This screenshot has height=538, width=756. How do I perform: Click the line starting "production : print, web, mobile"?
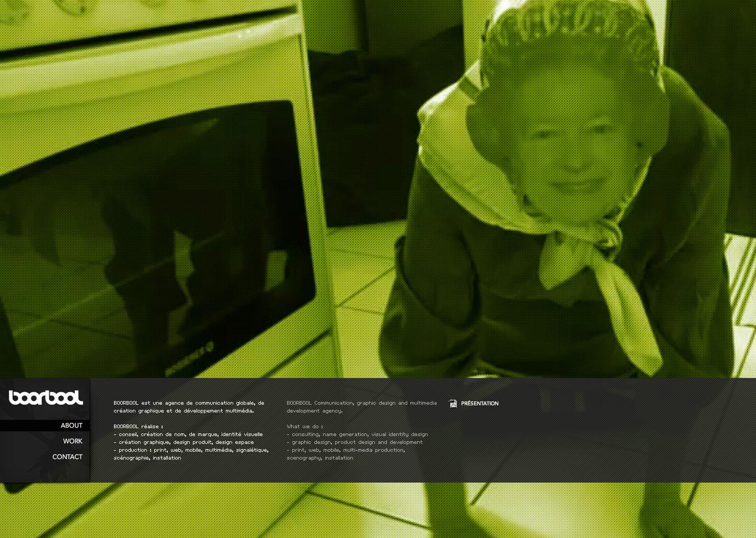(x=191, y=450)
